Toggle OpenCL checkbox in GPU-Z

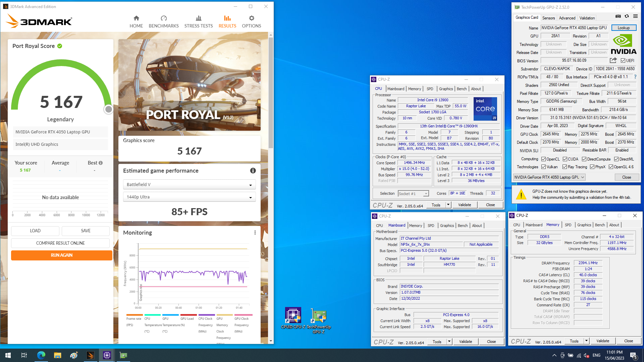tap(543, 159)
